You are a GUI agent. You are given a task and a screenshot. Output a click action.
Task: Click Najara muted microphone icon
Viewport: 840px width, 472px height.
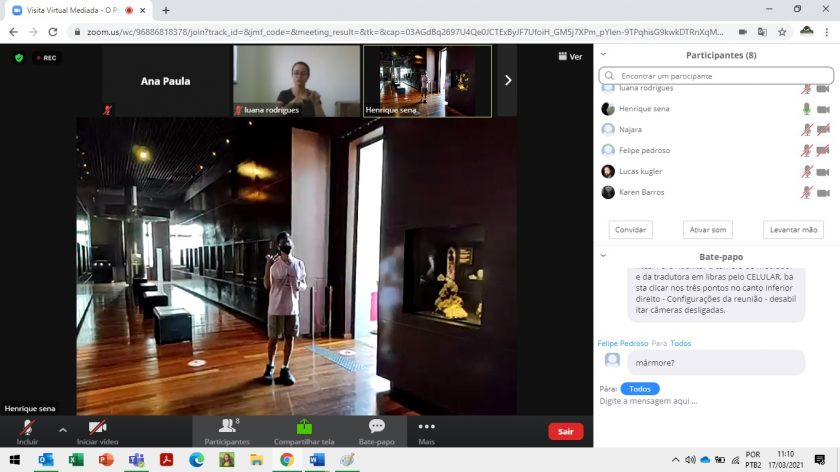[x=806, y=130]
